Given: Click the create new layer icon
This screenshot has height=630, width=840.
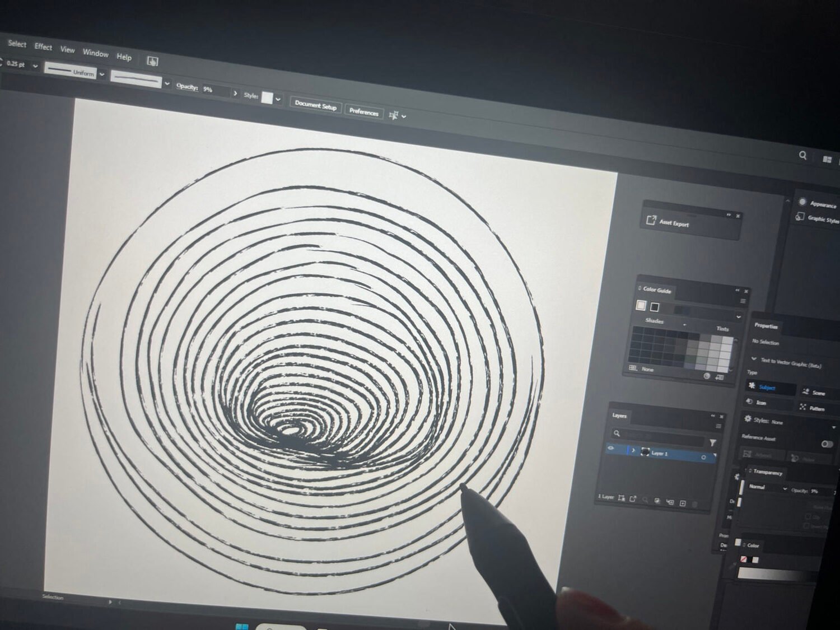Looking at the screenshot, I should tap(683, 503).
